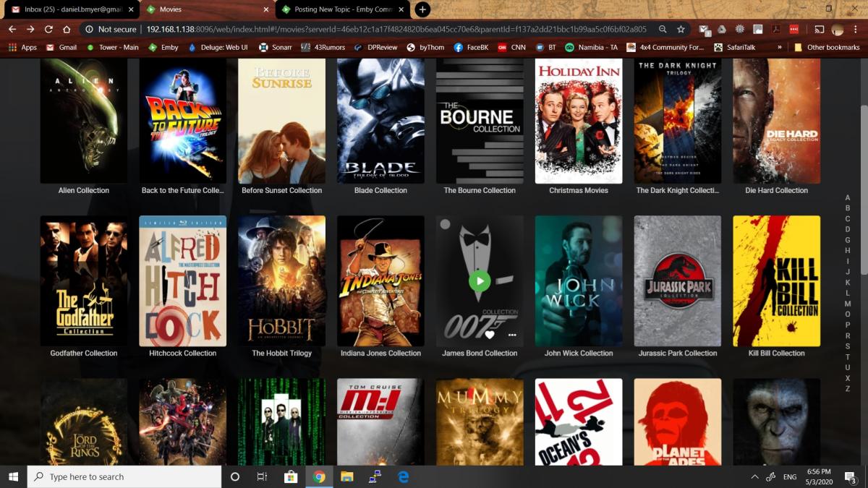The width and height of the screenshot is (868, 488).
Task: Open the Tower - Main bookmark
Action: point(112,47)
